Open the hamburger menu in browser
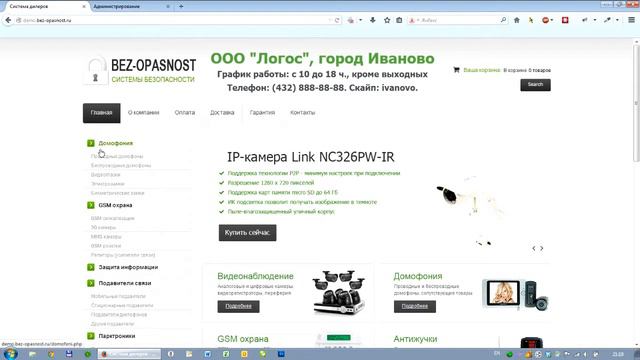Image resolution: width=640 pixels, height=360 pixels. pos(631,20)
